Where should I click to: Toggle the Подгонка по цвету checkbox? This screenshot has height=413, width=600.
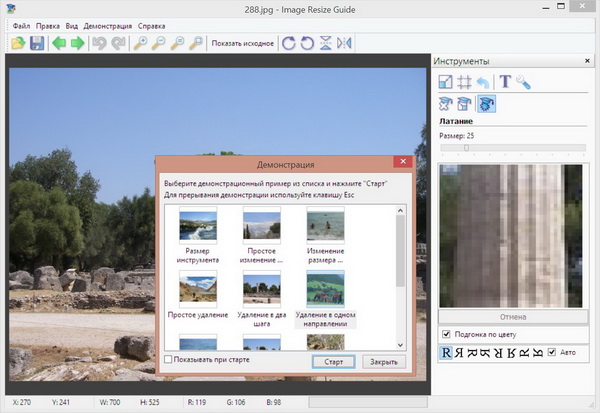pos(446,333)
